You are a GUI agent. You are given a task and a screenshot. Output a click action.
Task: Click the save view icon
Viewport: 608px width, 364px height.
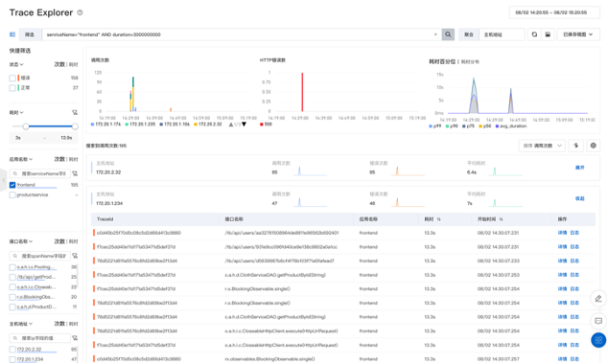(x=548, y=34)
